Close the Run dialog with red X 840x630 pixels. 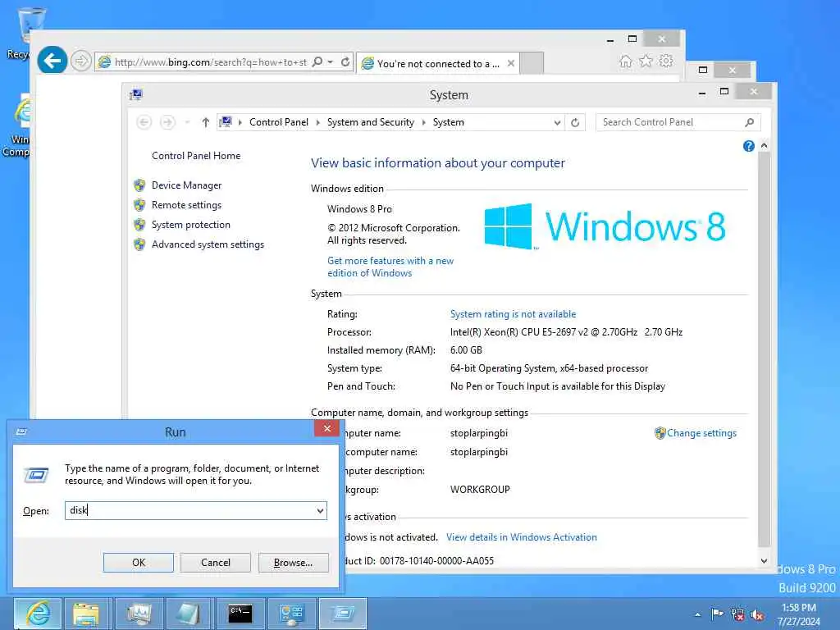326,428
